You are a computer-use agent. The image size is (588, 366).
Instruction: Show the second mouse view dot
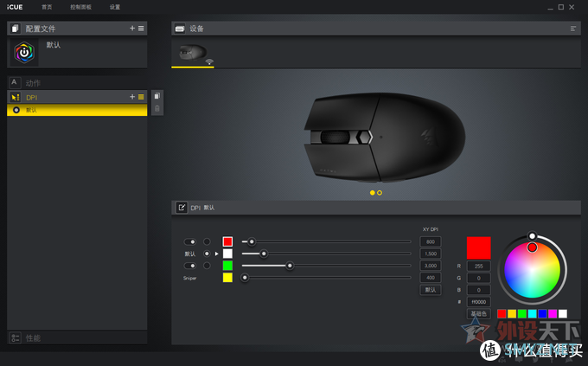pos(380,193)
